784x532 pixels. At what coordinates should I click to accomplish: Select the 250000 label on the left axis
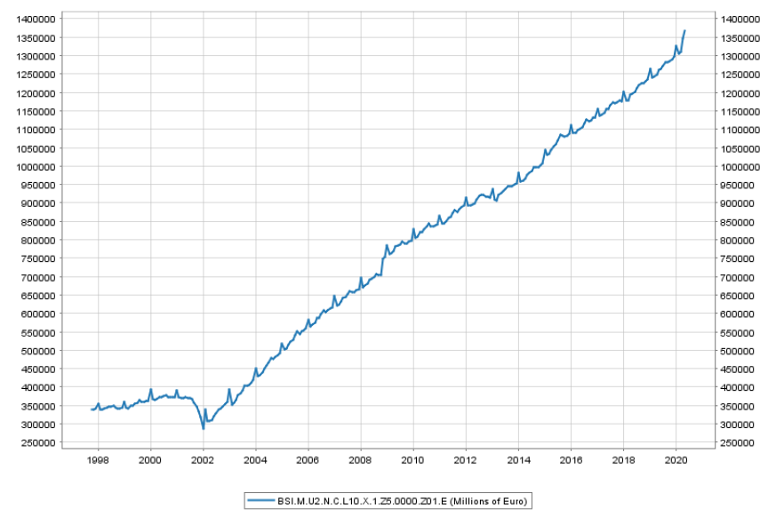pyautogui.click(x=40, y=443)
